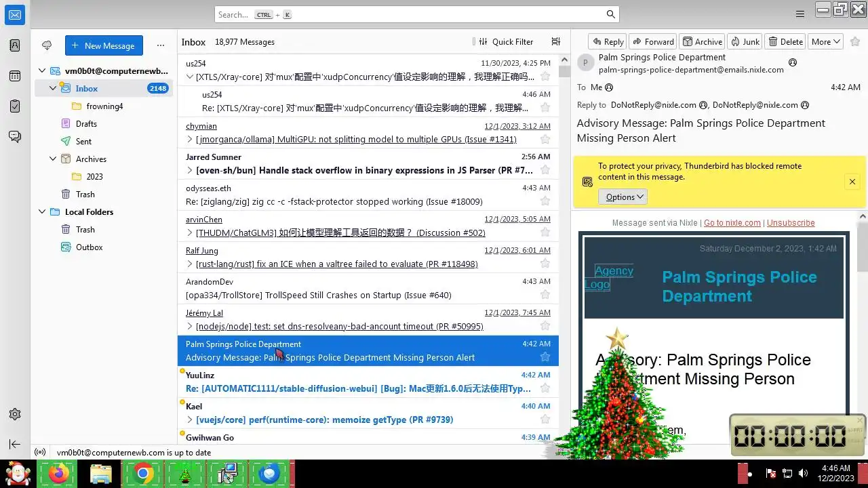Open the Tasks space
868x488 pixels.
15,106
